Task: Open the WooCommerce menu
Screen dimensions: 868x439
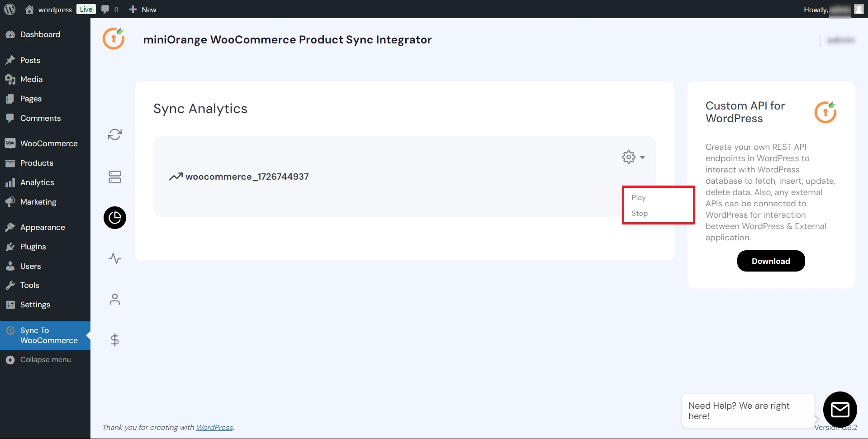Action: (45, 143)
